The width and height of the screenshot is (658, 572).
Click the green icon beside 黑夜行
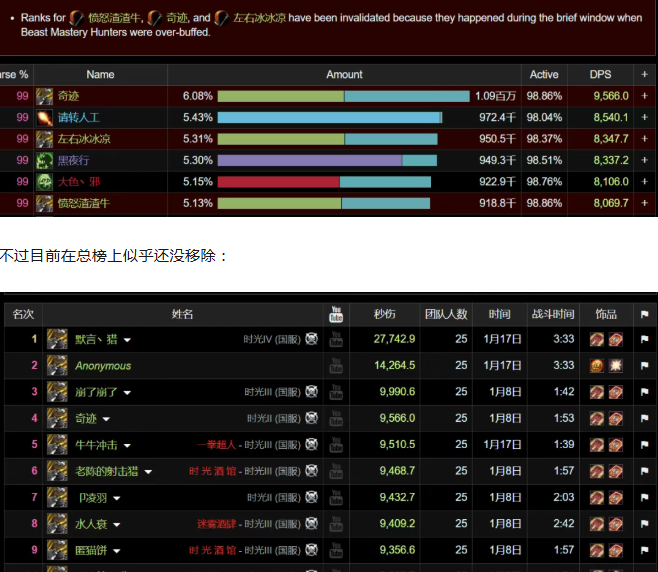pyautogui.click(x=45, y=160)
